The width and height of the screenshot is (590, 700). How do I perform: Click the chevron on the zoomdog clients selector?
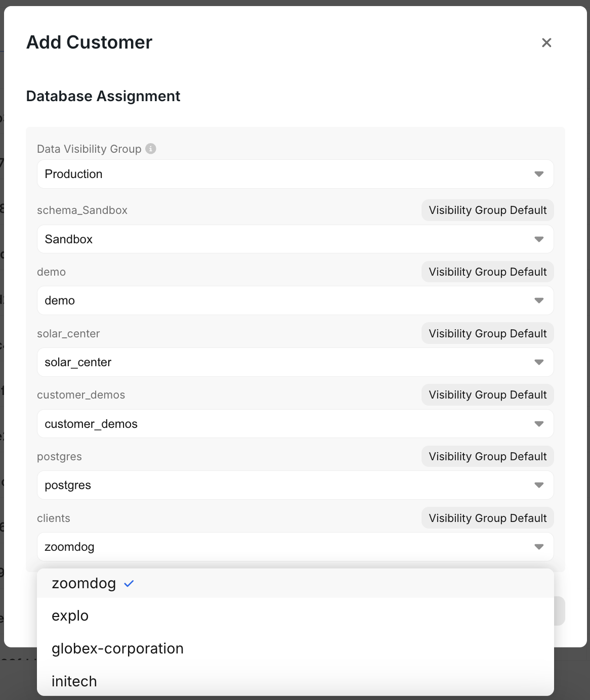click(x=539, y=547)
